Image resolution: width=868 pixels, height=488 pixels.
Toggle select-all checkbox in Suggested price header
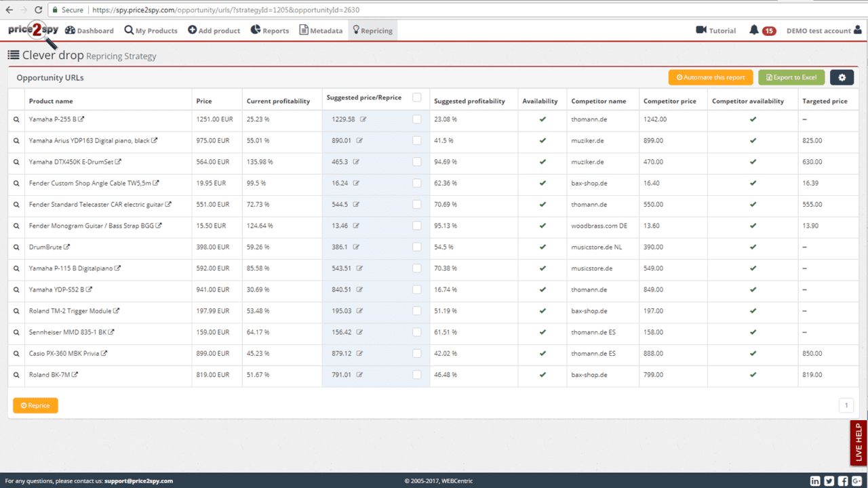pos(416,98)
